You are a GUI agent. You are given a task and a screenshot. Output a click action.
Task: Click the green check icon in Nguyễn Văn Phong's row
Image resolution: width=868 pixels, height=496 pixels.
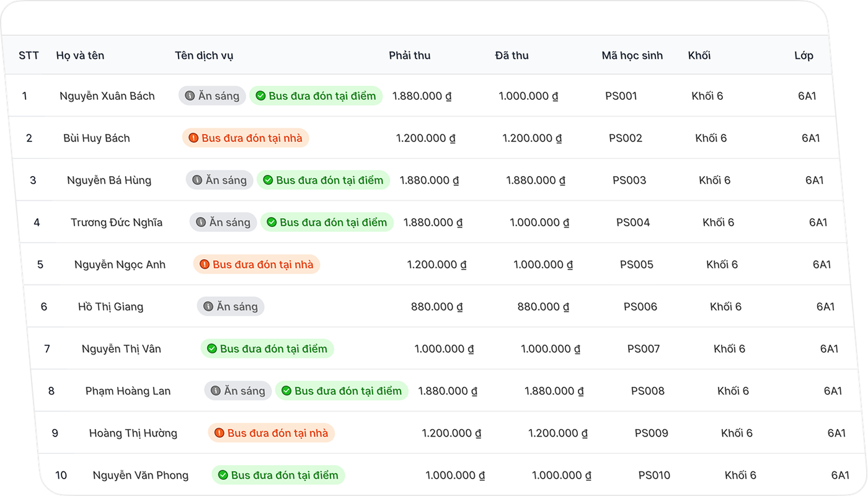click(223, 476)
